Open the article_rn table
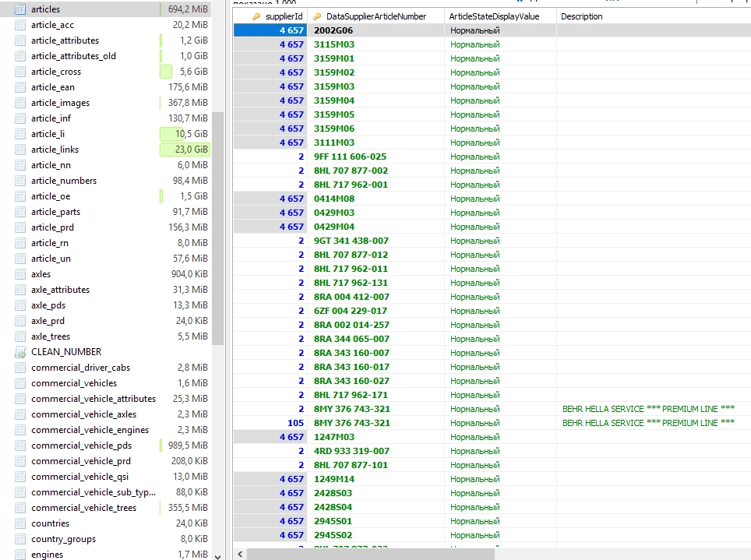This screenshot has height=560, width=751. point(50,243)
